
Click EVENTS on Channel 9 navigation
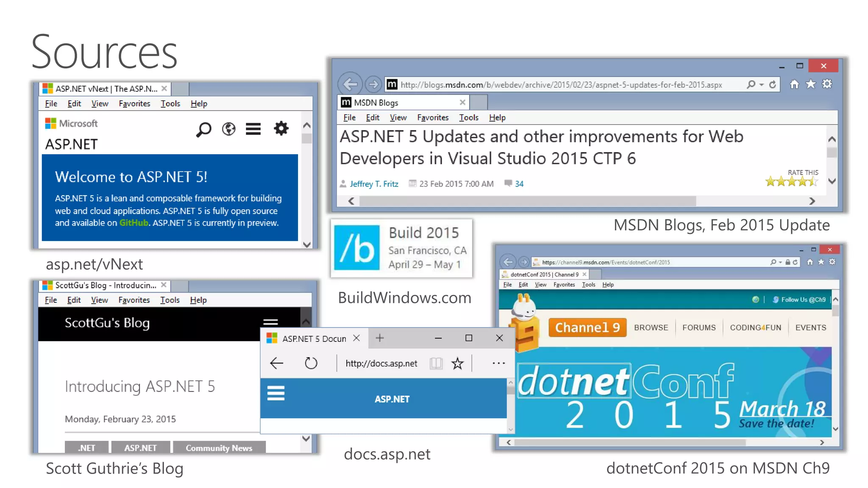click(811, 327)
